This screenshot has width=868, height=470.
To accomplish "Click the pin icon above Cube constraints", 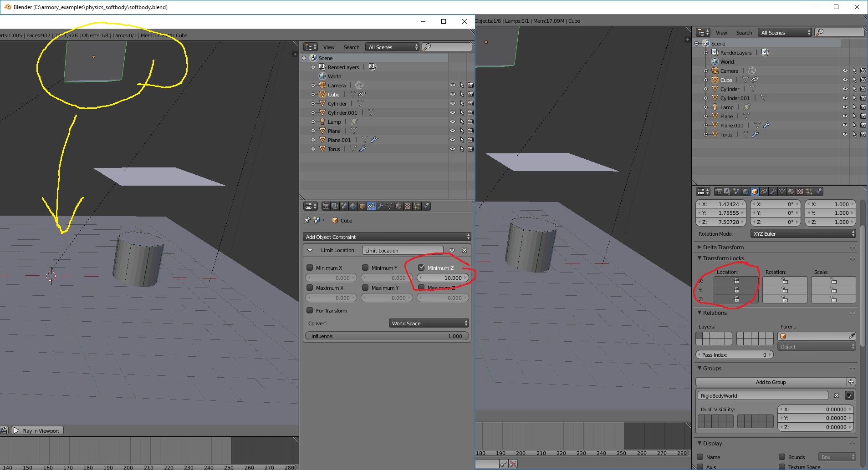I will (307, 221).
